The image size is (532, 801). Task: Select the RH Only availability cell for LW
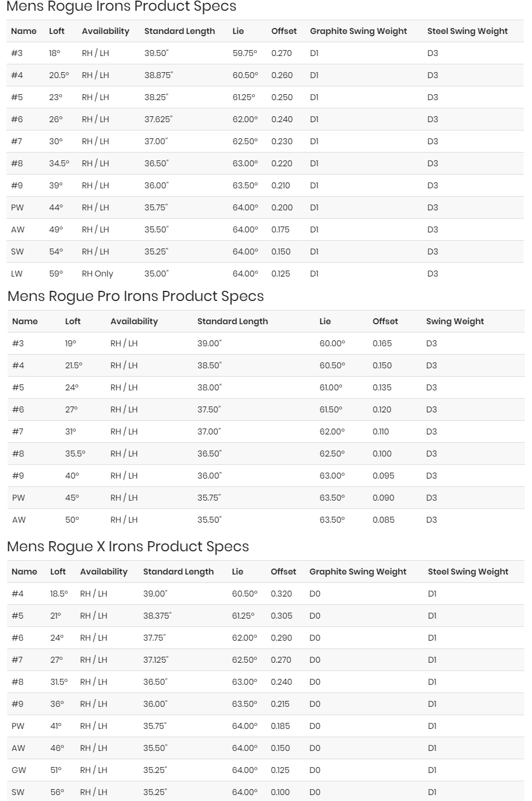(x=97, y=274)
